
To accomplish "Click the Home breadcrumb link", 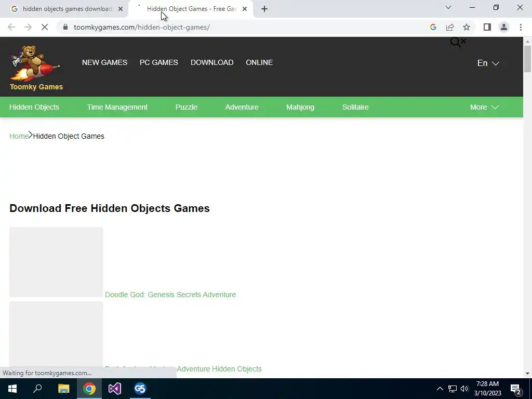I will point(19,136).
